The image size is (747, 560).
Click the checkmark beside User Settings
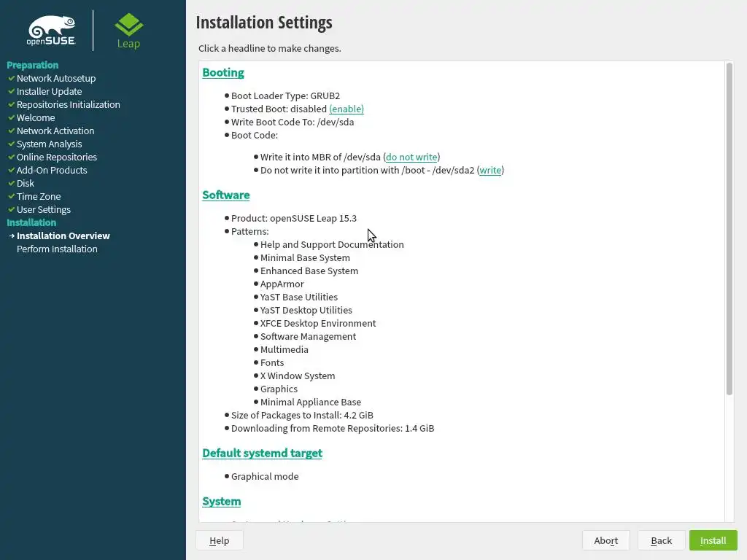point(12,209)
